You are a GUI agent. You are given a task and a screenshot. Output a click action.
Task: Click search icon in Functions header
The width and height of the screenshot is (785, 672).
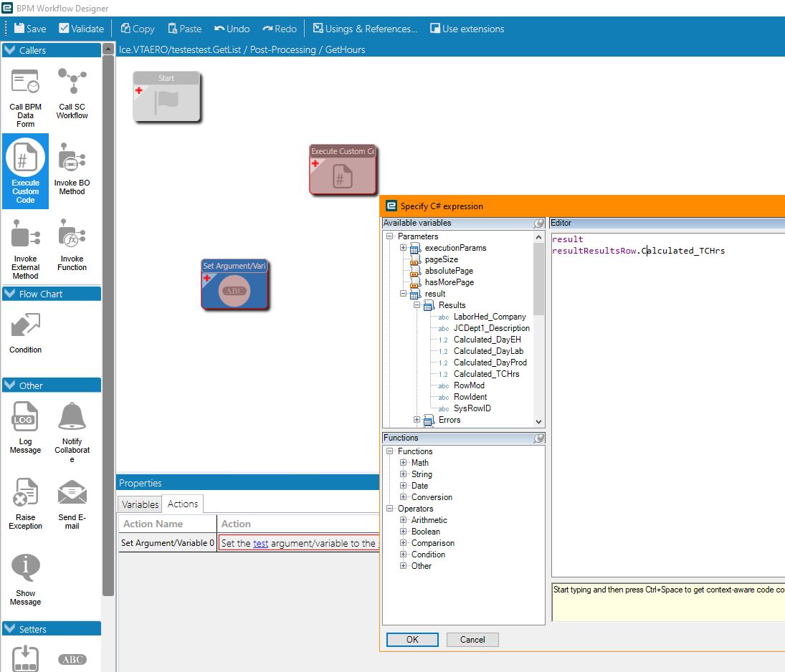click(538, 438)
